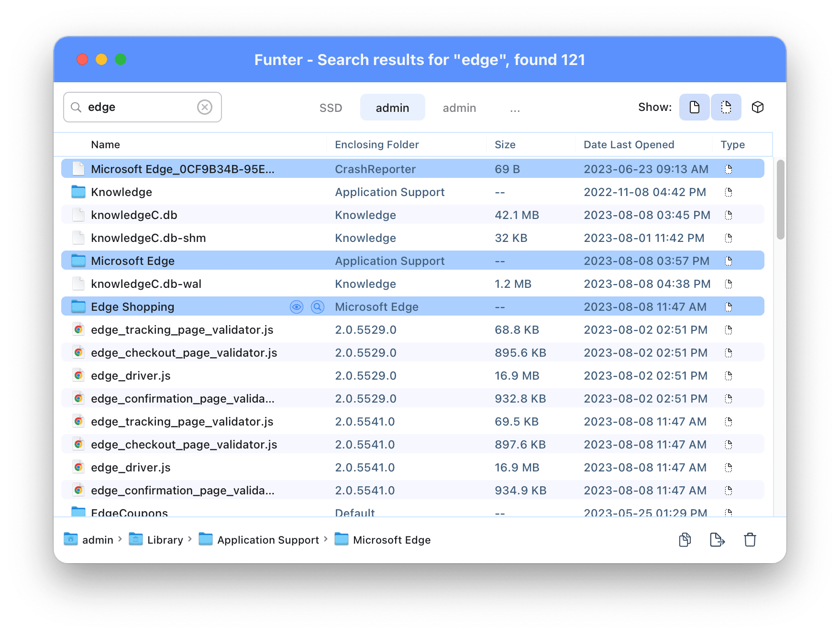Switch to the SSD scope tab
Image resolution: width=840 pixels, height=634 pixels.
[331, 108]
